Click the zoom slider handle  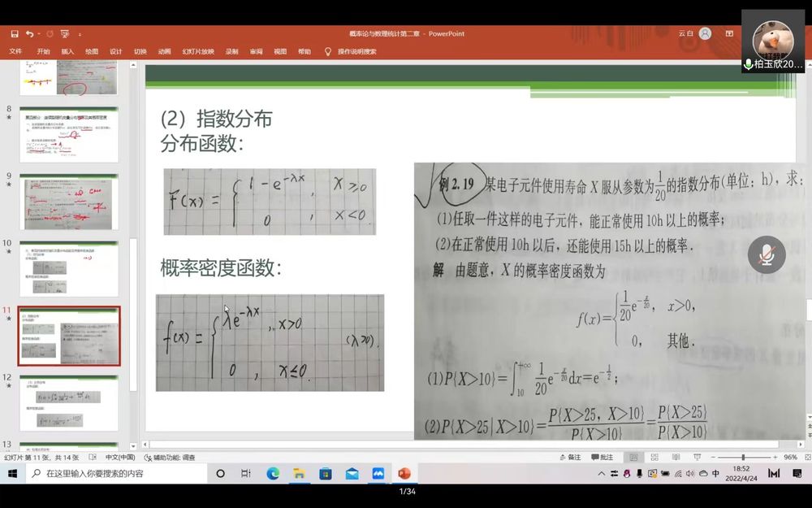click(743, 458)
